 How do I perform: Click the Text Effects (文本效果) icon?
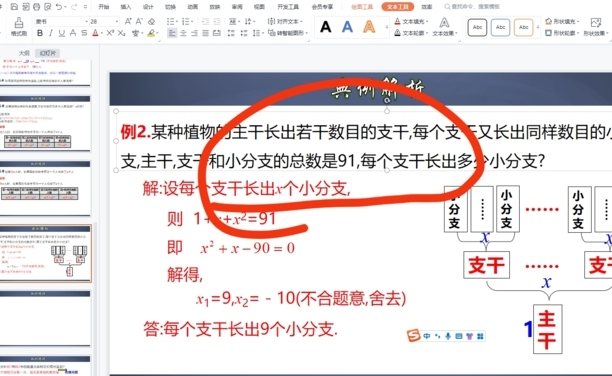coord(444,27)
